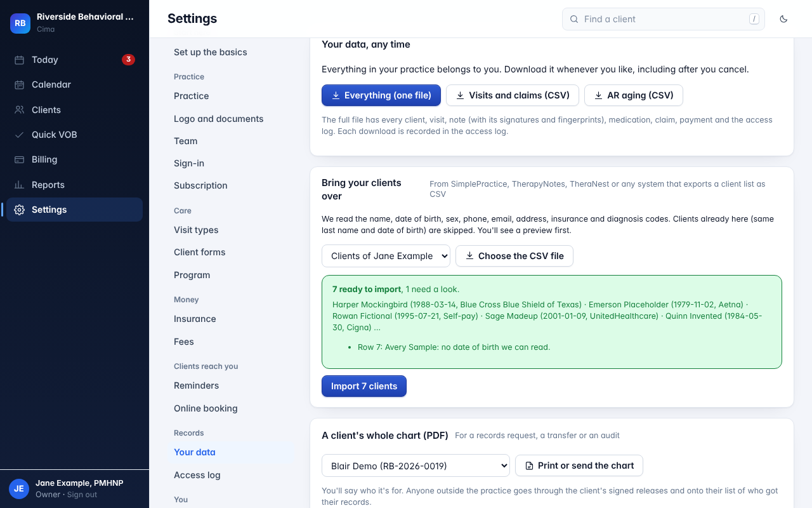This screenshot has height=508, width=812.
Task: Toggle dark mode moon icon
Action: pos(783,19)
